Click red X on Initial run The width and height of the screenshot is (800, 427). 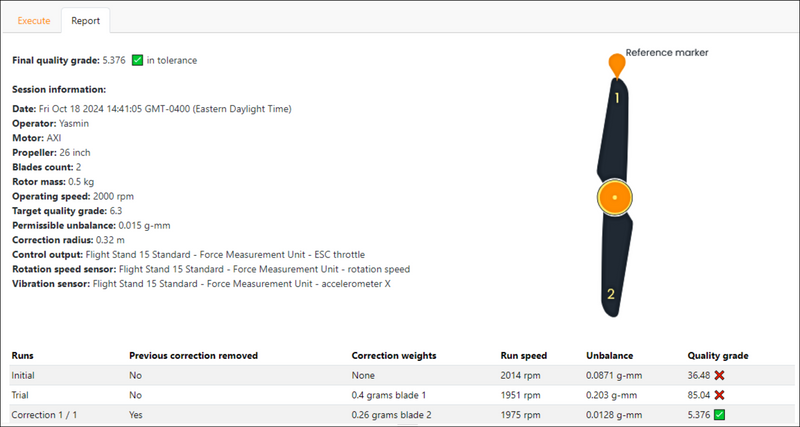tap(719, 374)
